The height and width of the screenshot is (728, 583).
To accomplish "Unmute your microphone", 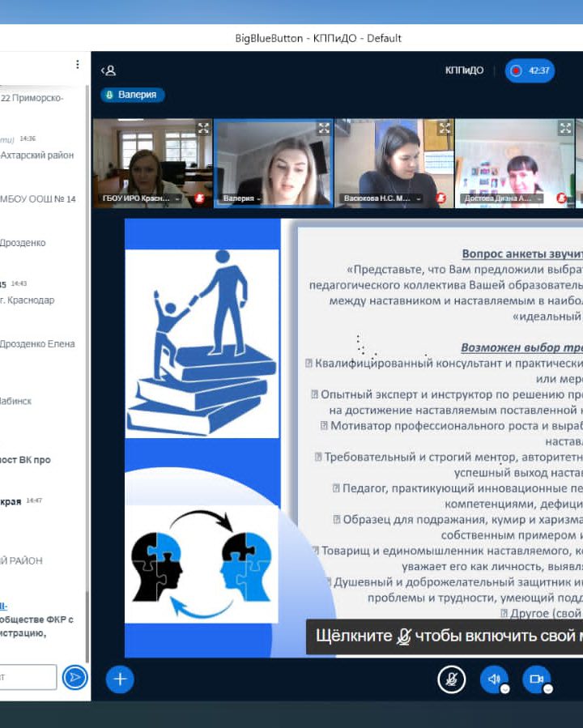I will 452,679.
